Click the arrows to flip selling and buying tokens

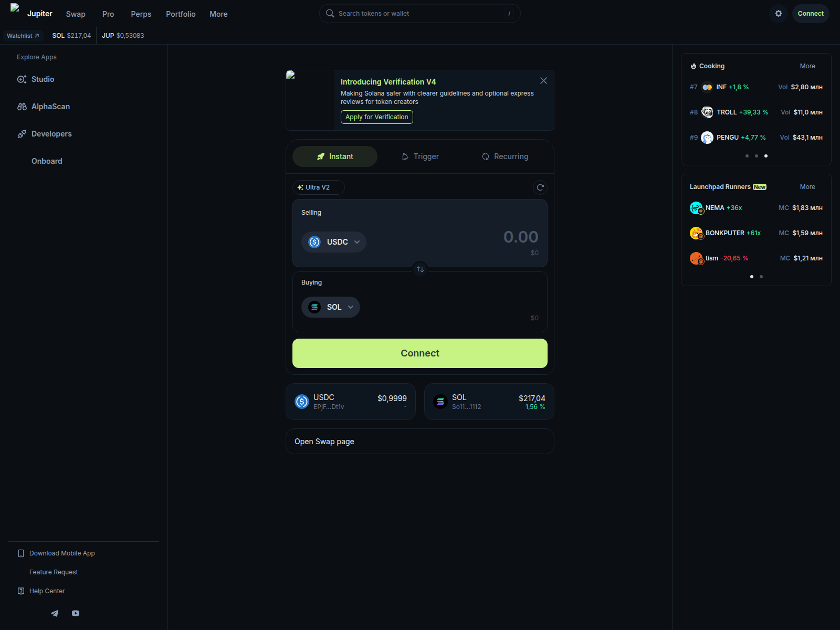point(419,269)
